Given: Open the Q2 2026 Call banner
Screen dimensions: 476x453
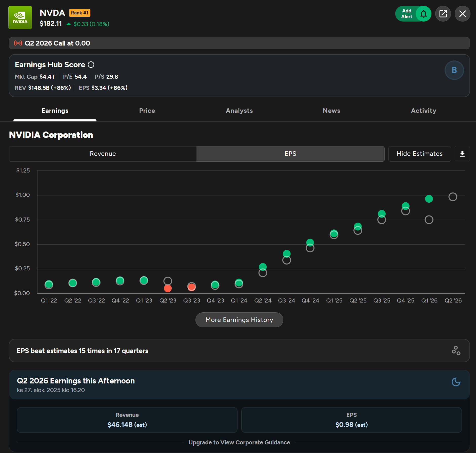Looking at the screenshot, I should pyautogui.click(x=239, y=43).
